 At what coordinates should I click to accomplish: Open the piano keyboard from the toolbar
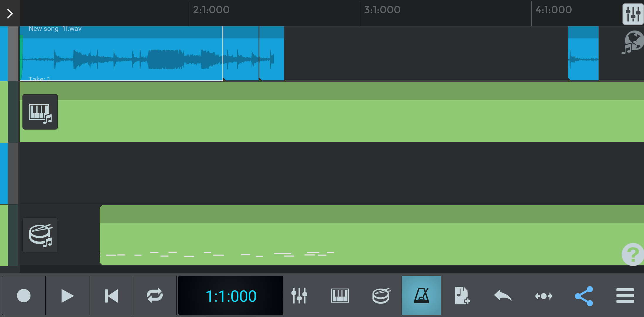click(x=340, y=296)
